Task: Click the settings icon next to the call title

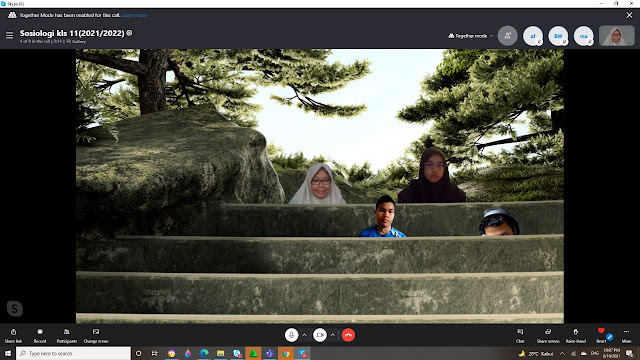Action: 129,33
